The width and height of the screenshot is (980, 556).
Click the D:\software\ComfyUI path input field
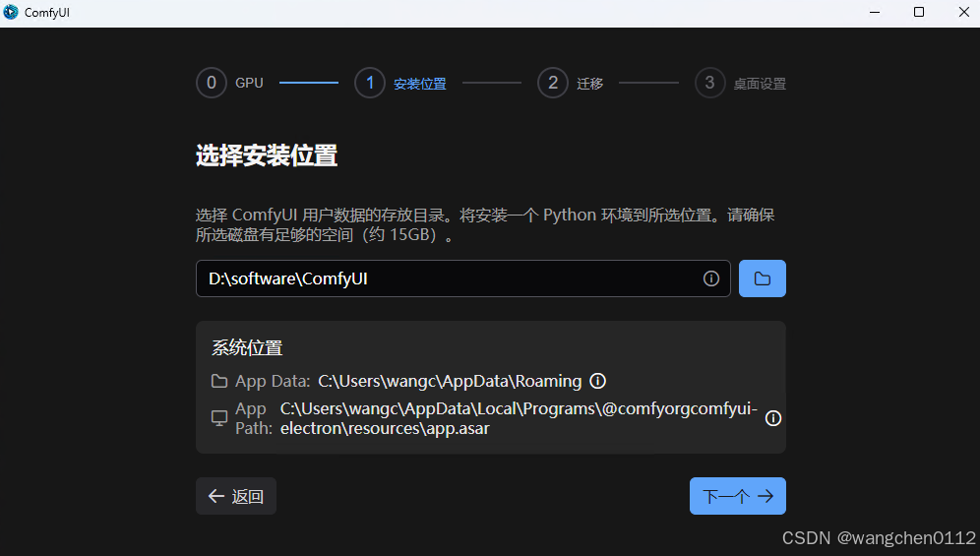pos(463,278)
